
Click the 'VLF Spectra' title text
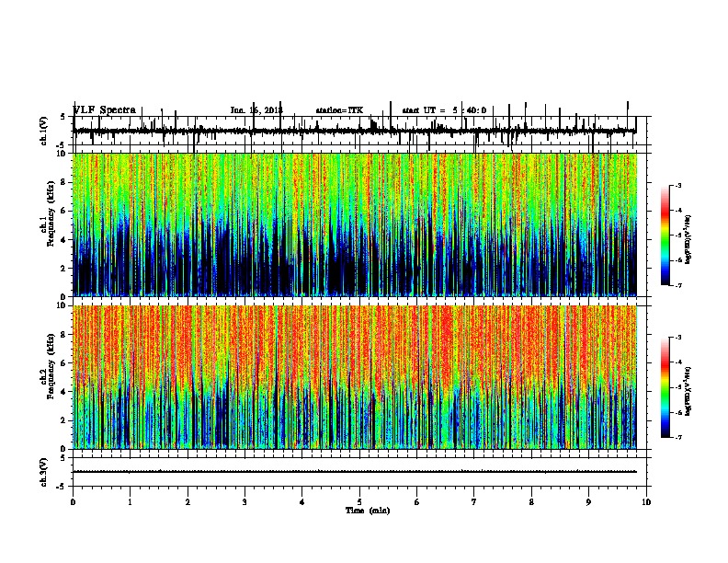(x=105, y=110)
